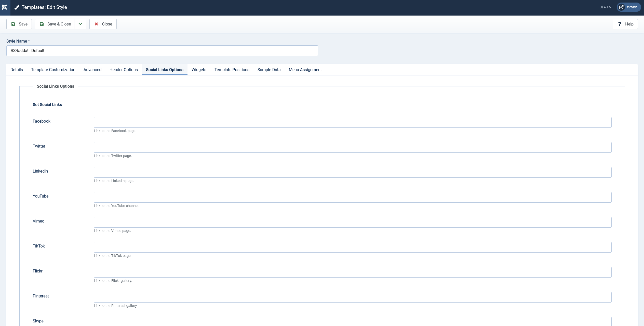Click the YouTube field label
This screenshot has height=326, width=644.
pyautogui.click(x=41, y=196)
